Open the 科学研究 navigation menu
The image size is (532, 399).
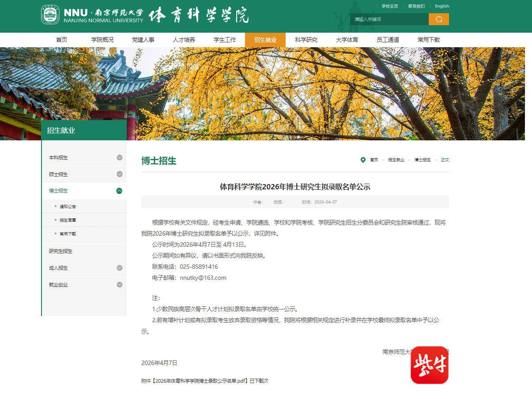tap(306, 40)
